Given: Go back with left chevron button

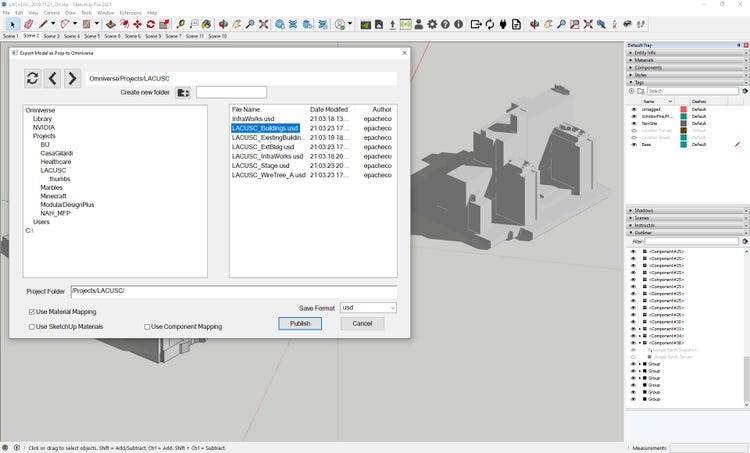Looking at the screenshot, I should pyautogui.click(x=53, y=78).
